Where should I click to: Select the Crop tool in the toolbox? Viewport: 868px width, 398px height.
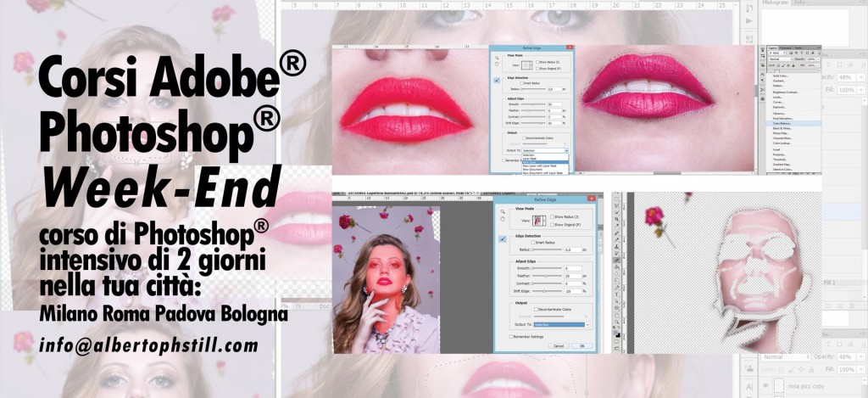(617, 218)
